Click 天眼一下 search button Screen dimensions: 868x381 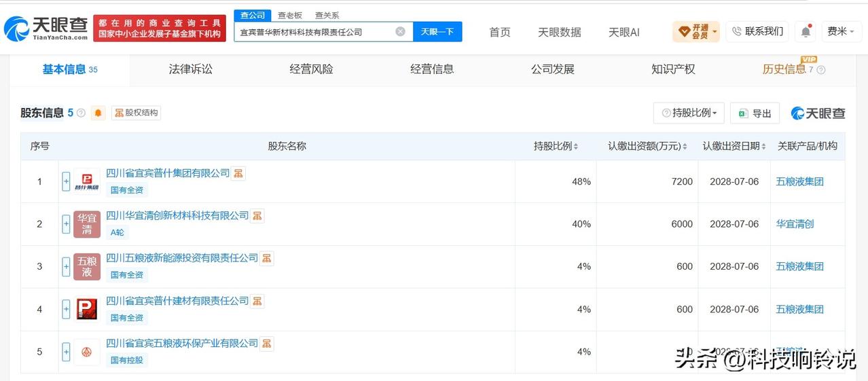437,31
